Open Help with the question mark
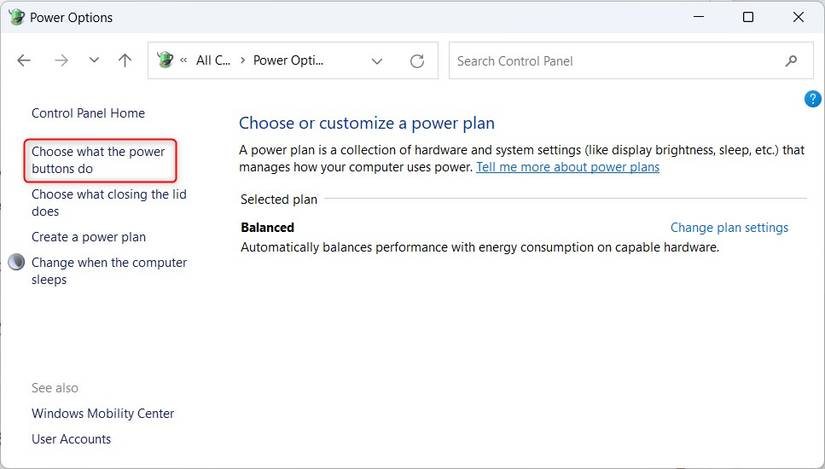The image size is (825, 469). click(x=812, y=98)
